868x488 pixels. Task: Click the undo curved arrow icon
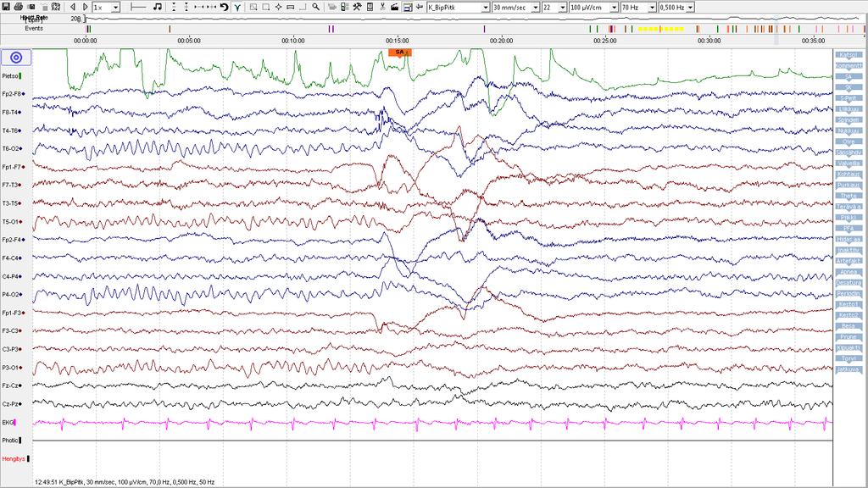(224, 7)
